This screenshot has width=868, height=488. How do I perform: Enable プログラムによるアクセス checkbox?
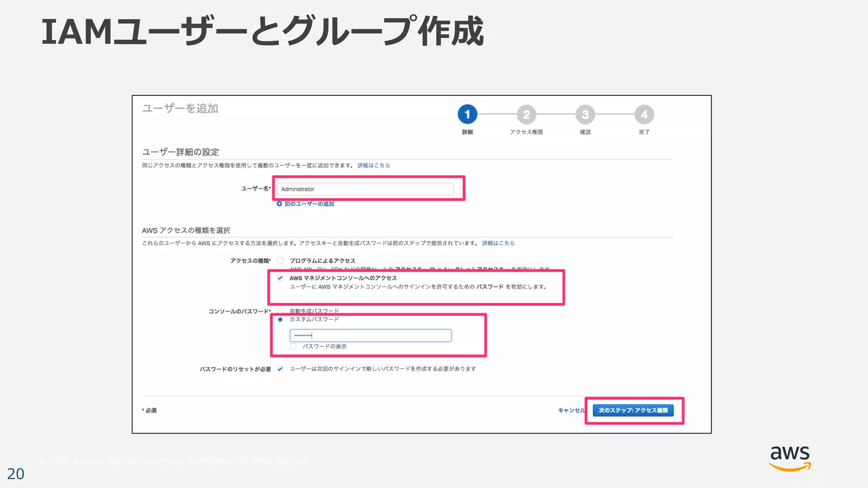tap(280, 261)
